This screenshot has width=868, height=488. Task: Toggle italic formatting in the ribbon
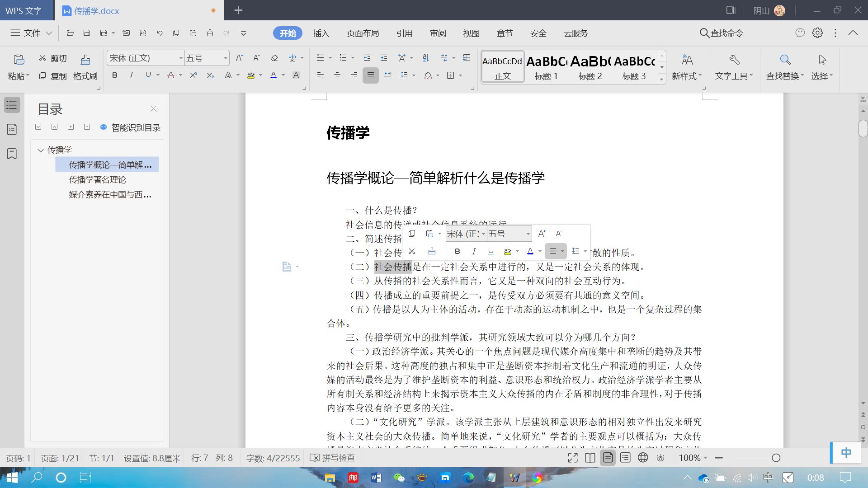coord(131,75)
